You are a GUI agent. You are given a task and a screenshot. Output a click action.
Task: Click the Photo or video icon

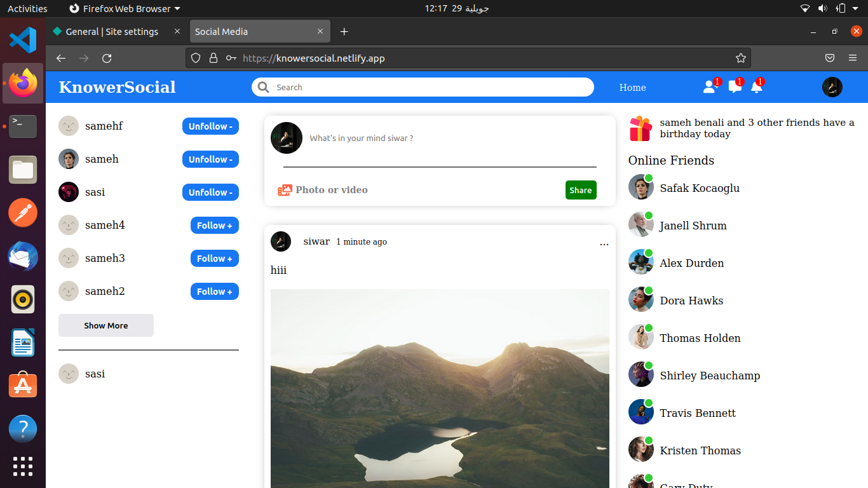285,190
